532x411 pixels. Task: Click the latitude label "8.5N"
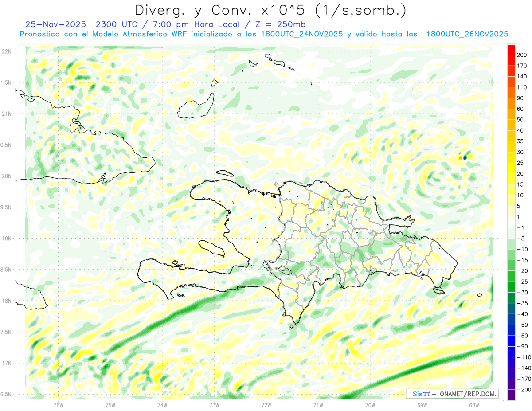[x=6, y=270]
